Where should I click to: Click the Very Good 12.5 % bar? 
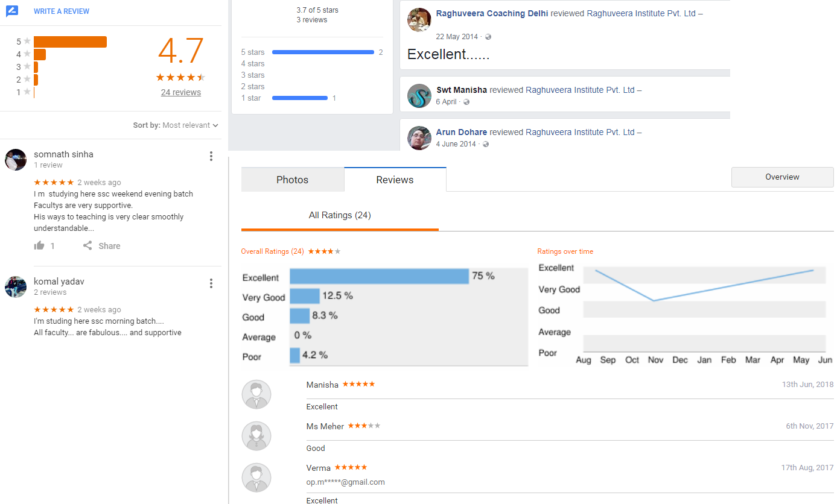pyautogui.click(x=305, y=296)
